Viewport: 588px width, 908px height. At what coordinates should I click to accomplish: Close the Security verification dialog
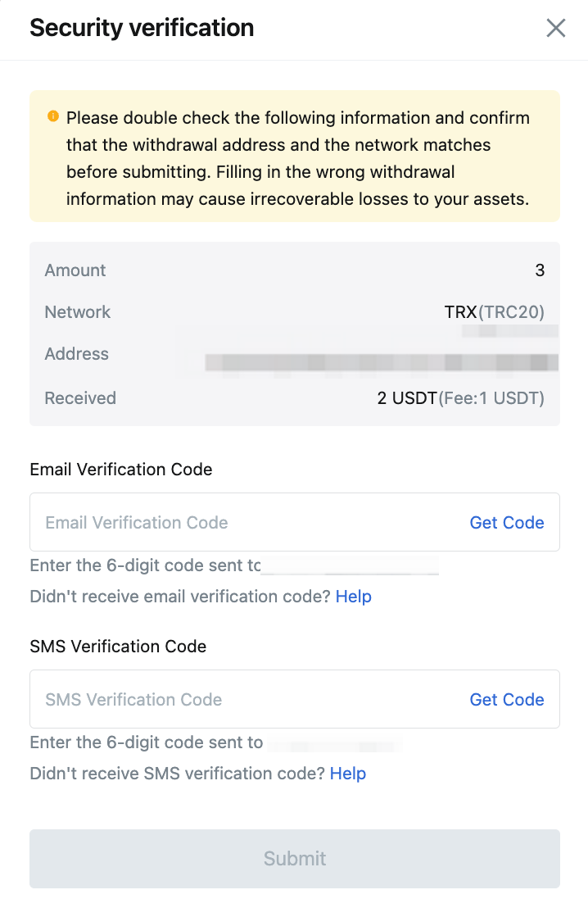click(556, 29)
